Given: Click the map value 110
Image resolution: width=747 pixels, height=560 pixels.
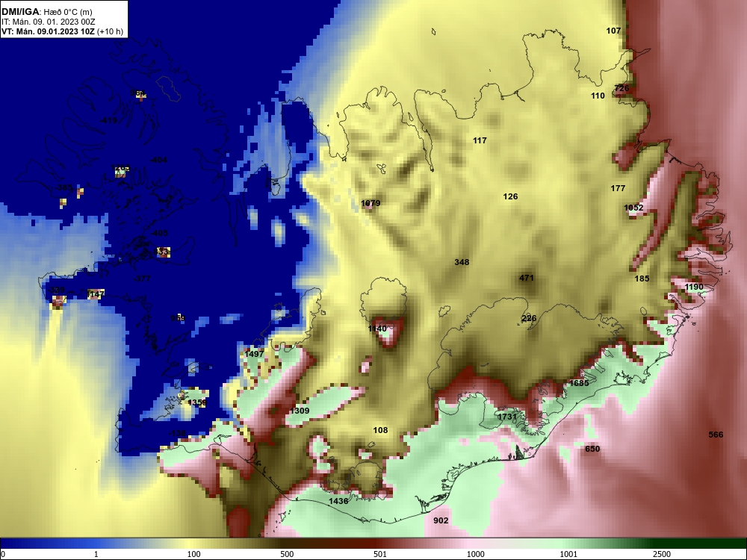Looking at the screenshot, I should click(x=598, y=96).
